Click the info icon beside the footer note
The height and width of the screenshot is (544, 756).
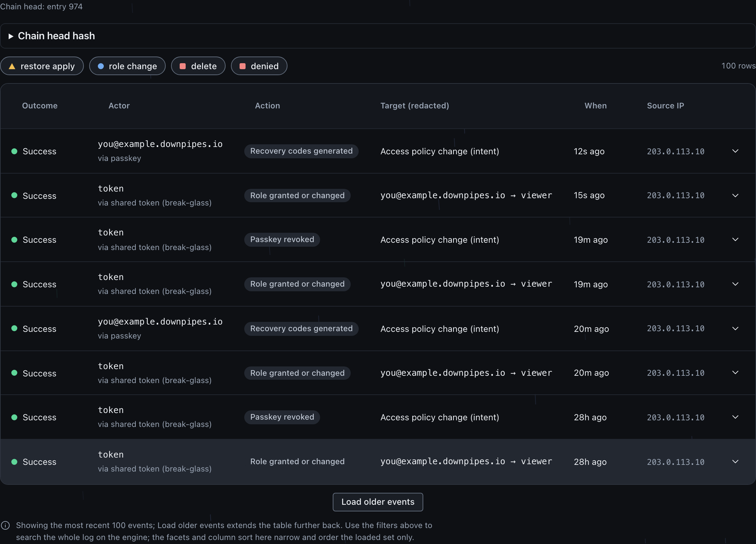click(x=5, y=525)
